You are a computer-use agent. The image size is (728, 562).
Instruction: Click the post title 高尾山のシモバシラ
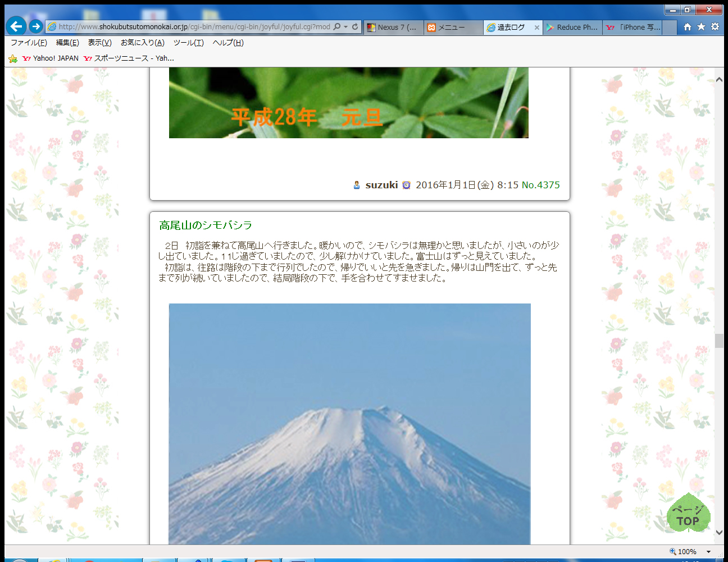tap(206, 225)
